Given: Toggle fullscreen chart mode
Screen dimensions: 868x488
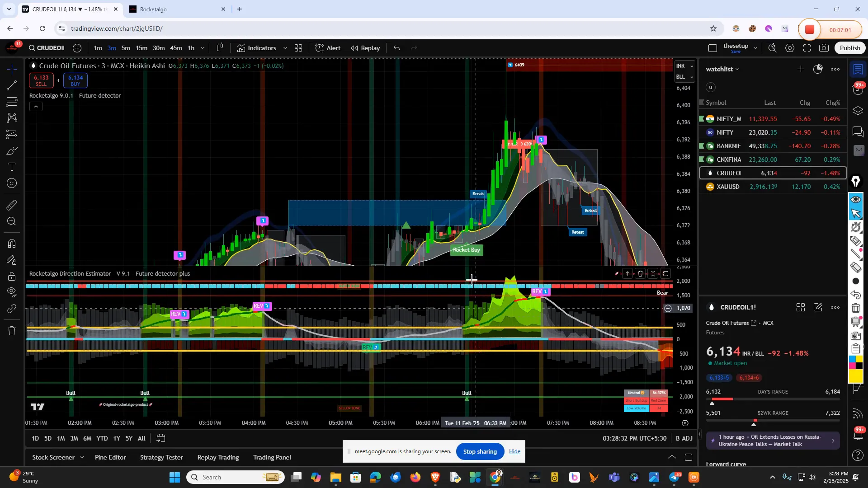Looking at the screenshot, I should pyautogui.click(x=807, y=47).
